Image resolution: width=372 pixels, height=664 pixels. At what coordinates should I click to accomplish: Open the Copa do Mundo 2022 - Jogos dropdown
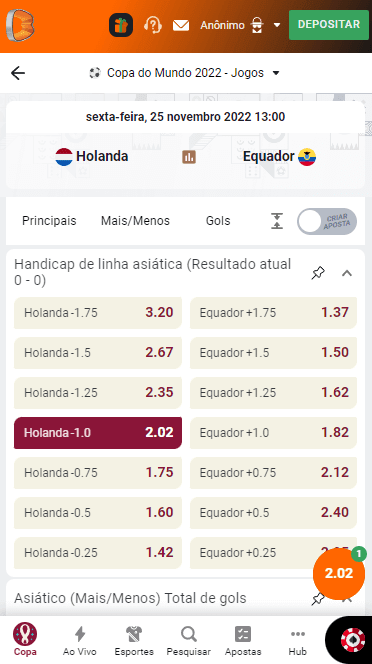tap(185, 73)
